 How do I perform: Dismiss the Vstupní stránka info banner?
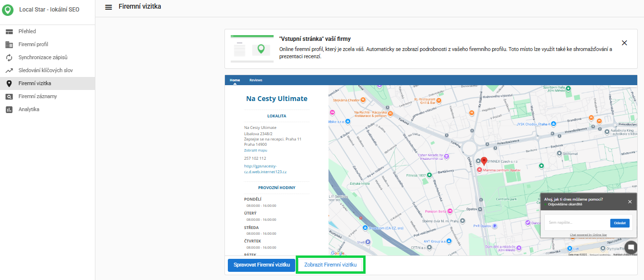coord(624,43)
